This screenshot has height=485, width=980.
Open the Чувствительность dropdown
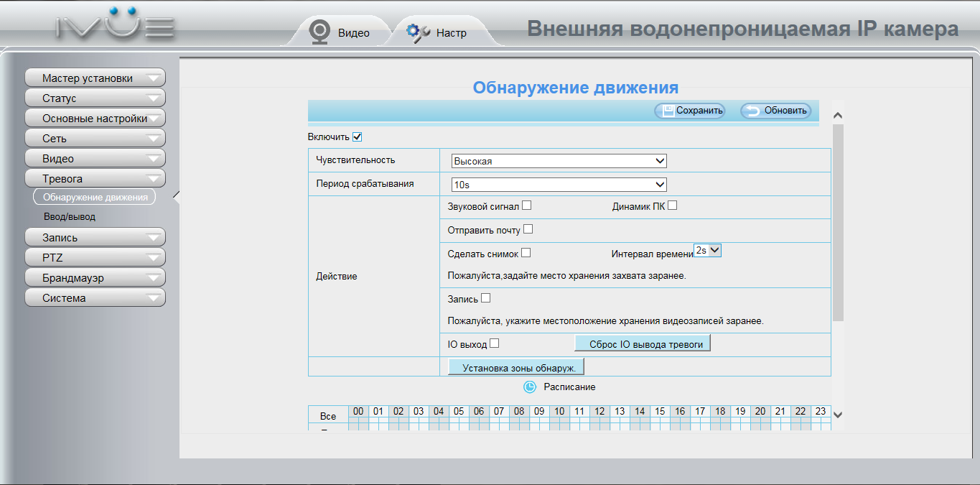click(559, 161)
